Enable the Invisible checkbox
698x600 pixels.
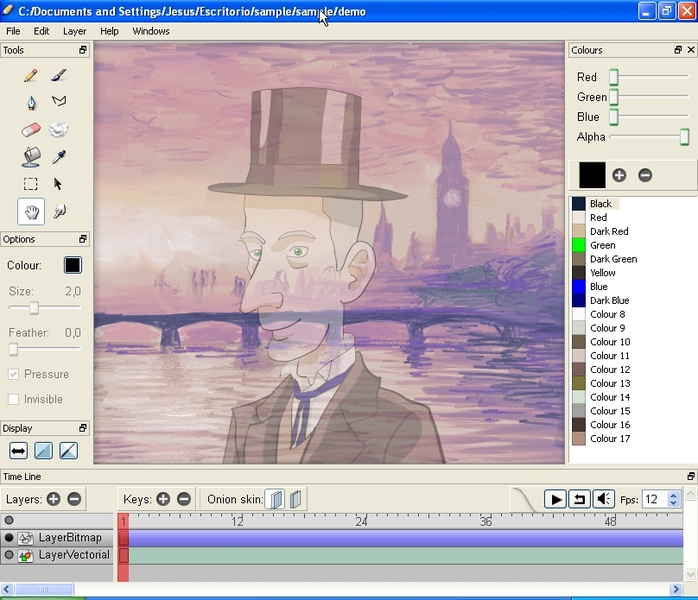14,399
